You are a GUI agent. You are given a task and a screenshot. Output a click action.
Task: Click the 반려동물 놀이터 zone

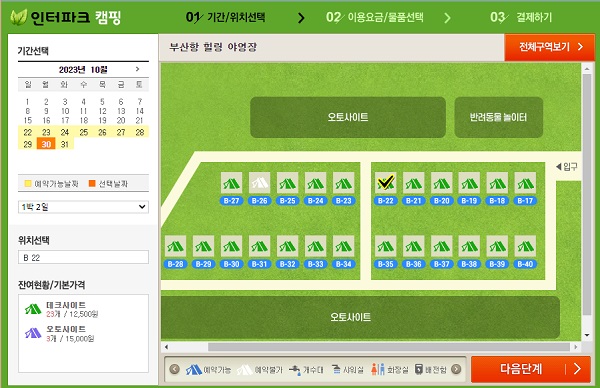[499, 117]
